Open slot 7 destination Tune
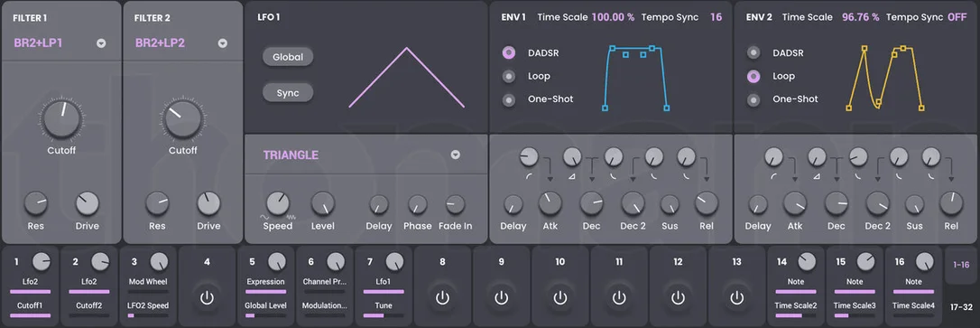The width and height of the screenshot is (980, 328). click(384, 305)
